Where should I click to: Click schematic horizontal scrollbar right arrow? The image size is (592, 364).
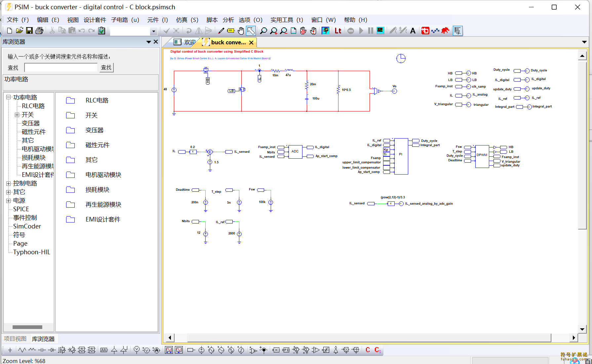pos(574,338)
